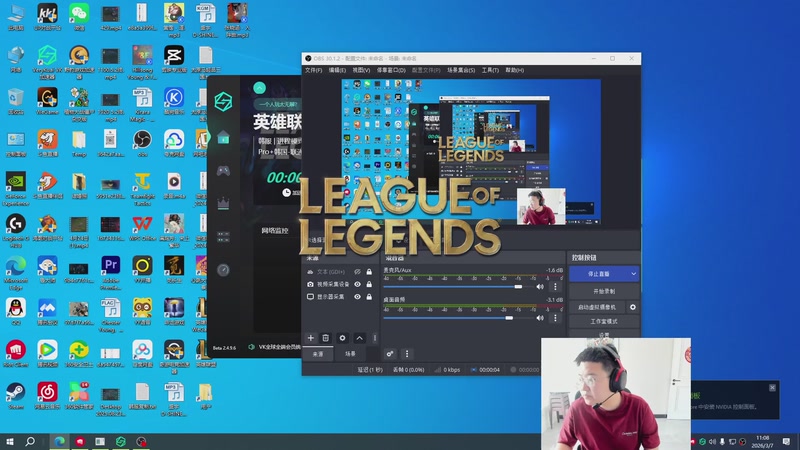Image resolution: width=800 pixels, height=450 pixels.
Task: Open the speed gauge icon in accelerator sidebar
Action: (x=223, y=270)
